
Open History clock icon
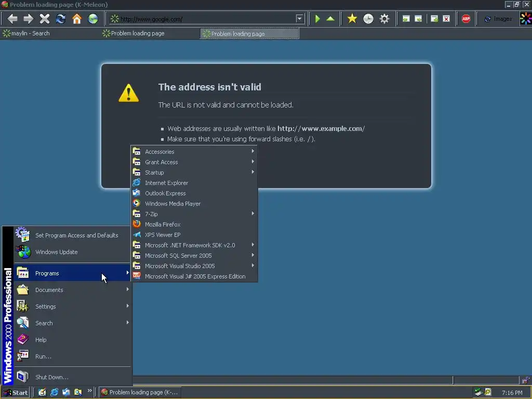[368, 19]
